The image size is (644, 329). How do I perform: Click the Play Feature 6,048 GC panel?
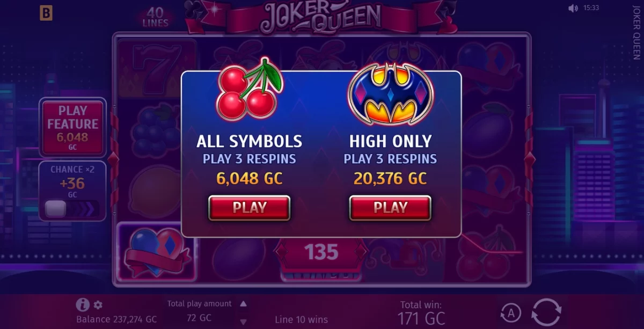(72, 127)
